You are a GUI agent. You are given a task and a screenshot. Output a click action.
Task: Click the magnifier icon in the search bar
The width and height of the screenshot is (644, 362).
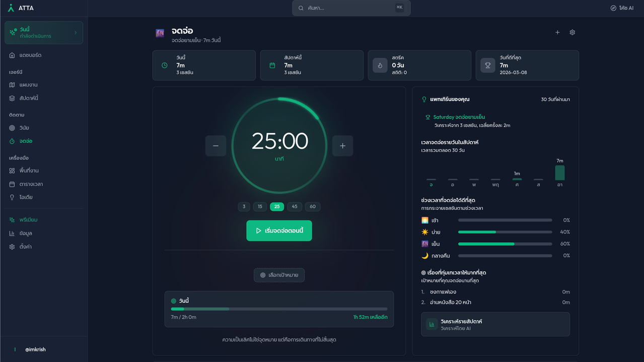(301, 8)
